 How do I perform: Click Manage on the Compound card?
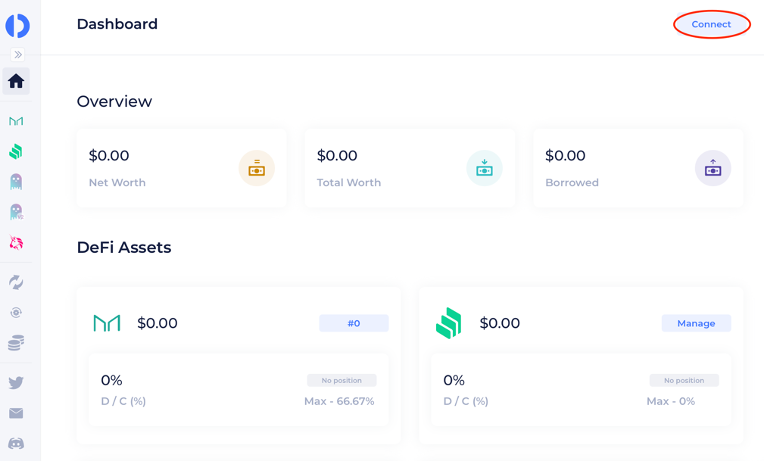point(696,323)
